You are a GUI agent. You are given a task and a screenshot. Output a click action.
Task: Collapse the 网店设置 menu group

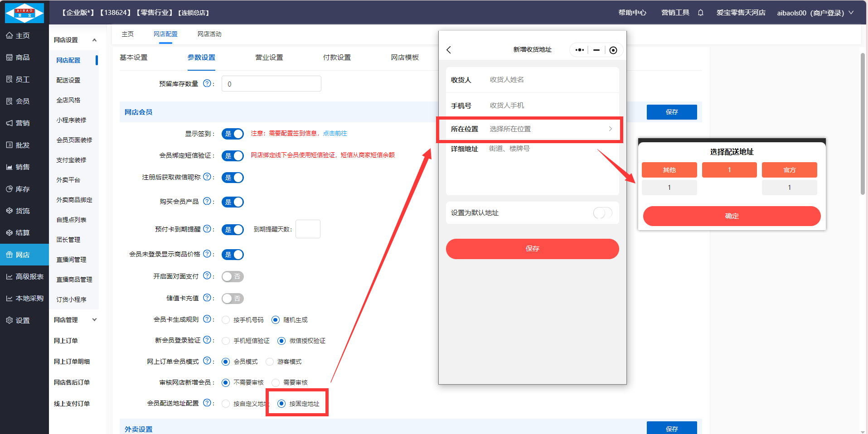coord(94,40)
